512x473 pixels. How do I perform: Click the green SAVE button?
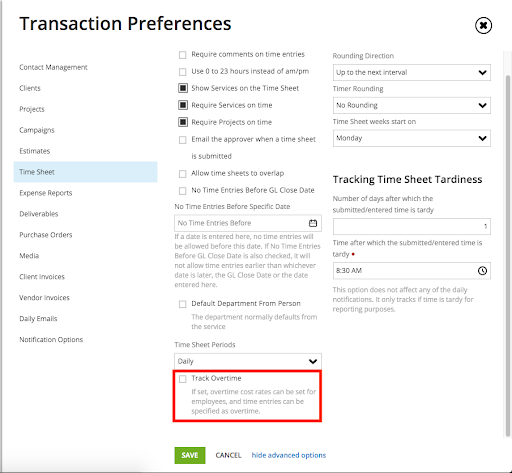click(190, 455)
